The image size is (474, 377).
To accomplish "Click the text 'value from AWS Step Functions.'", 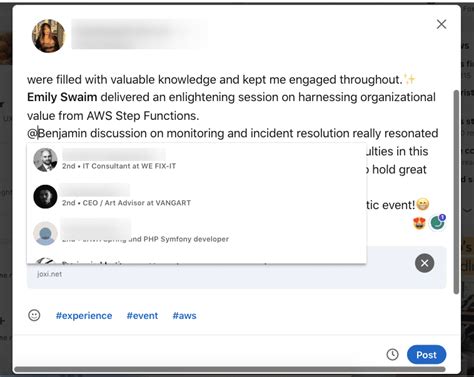I will 113,116.
